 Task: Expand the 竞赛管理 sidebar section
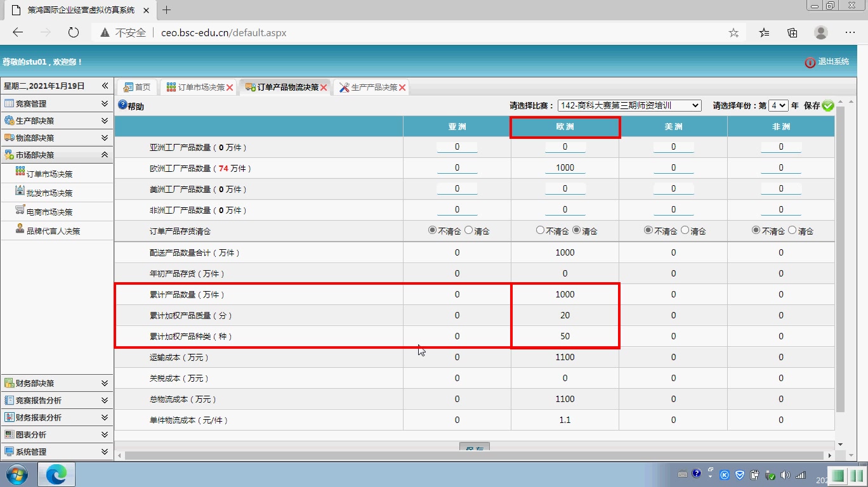pyautogui.click(x=57, y=103)
